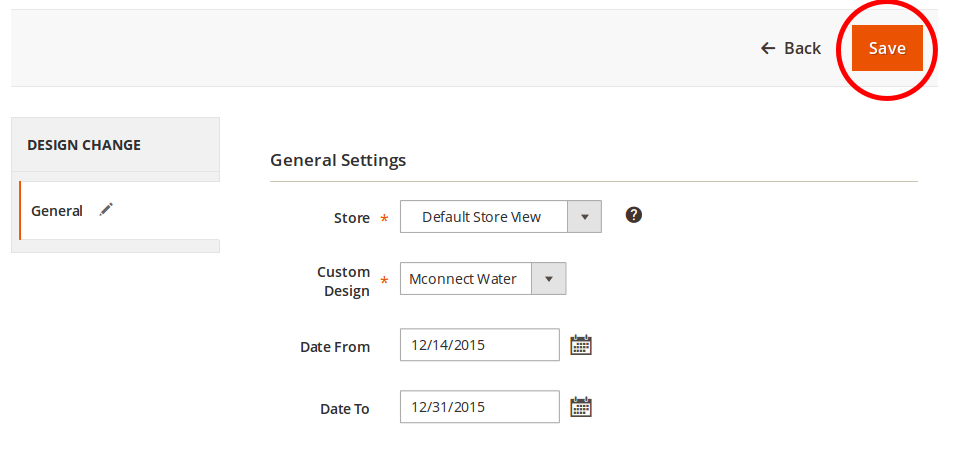This screenshot has width=954, height=463.
Task: Click the General Settings section heading
Action: point(338,160)
